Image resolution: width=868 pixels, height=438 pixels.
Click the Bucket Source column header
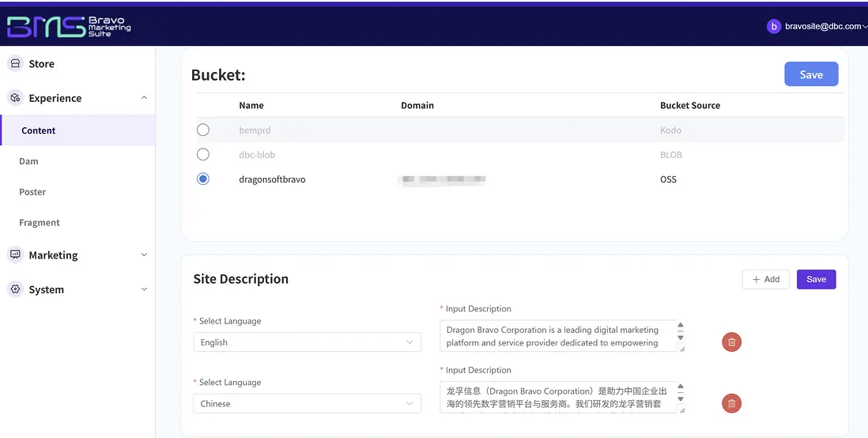pyautogui.click(x=690, y=105)
